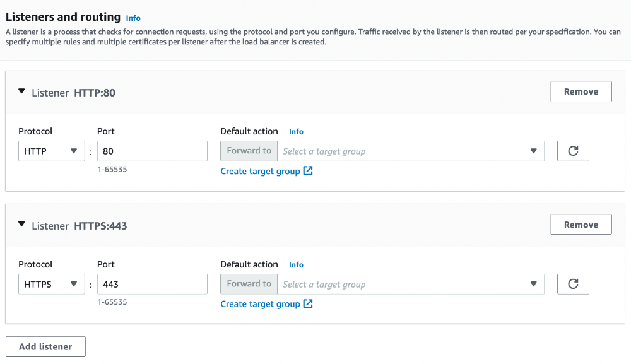
Task: Collapse the Listener HTTP:80 section
Action: (21, 91)
